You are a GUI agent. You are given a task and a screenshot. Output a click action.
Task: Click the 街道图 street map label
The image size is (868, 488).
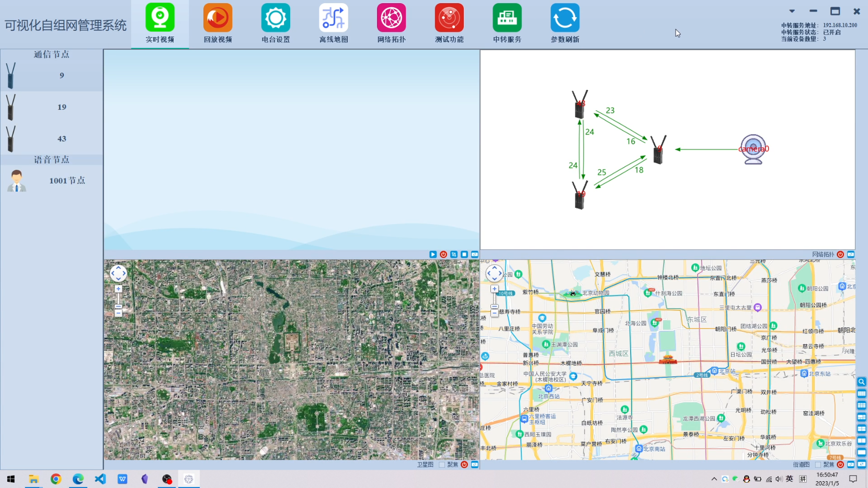(801, 464)
